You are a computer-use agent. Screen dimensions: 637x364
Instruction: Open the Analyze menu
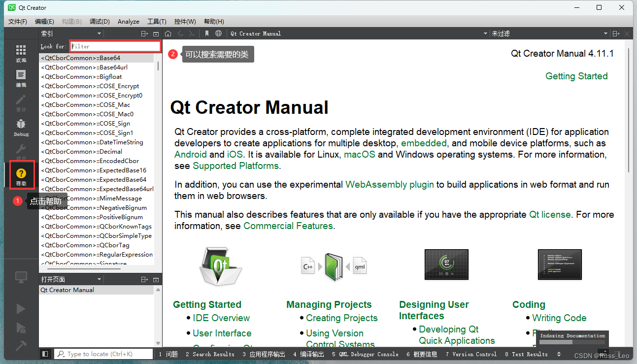(129, 22)
